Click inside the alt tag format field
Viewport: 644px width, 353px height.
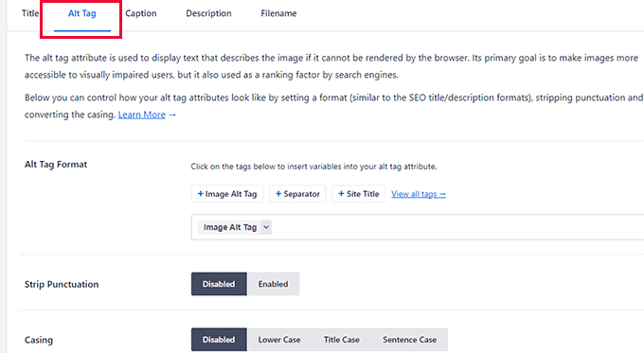[x=452, y=227]
